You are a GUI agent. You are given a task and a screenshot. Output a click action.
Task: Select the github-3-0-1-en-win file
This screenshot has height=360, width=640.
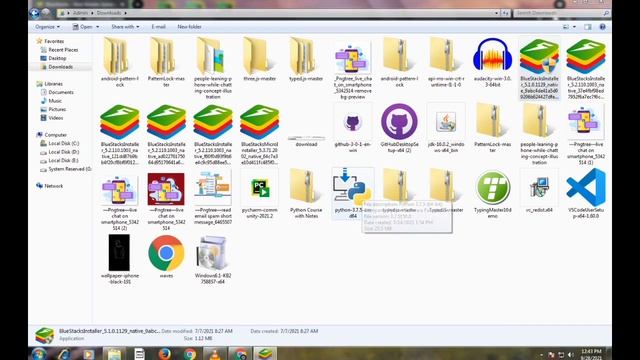coord(353,128)
